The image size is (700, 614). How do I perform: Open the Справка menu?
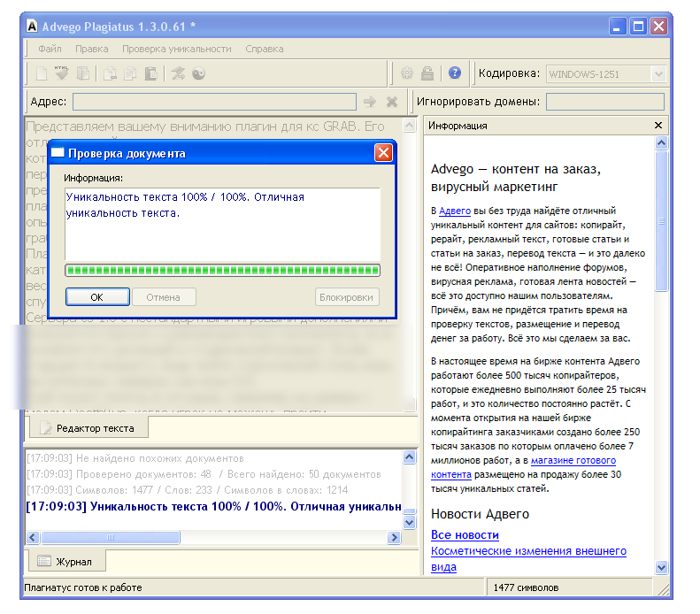tap(265, 49)
